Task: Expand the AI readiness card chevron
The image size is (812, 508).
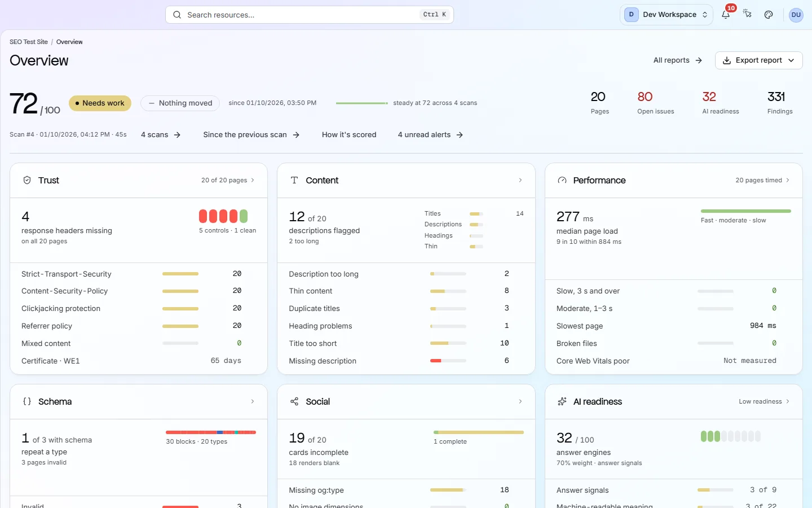Action: 788,401
